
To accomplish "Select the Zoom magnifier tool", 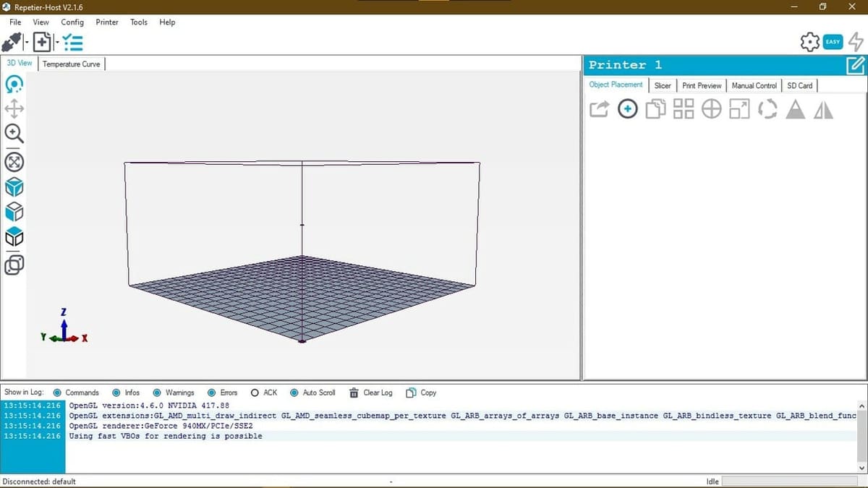I will tap(14, 134).
